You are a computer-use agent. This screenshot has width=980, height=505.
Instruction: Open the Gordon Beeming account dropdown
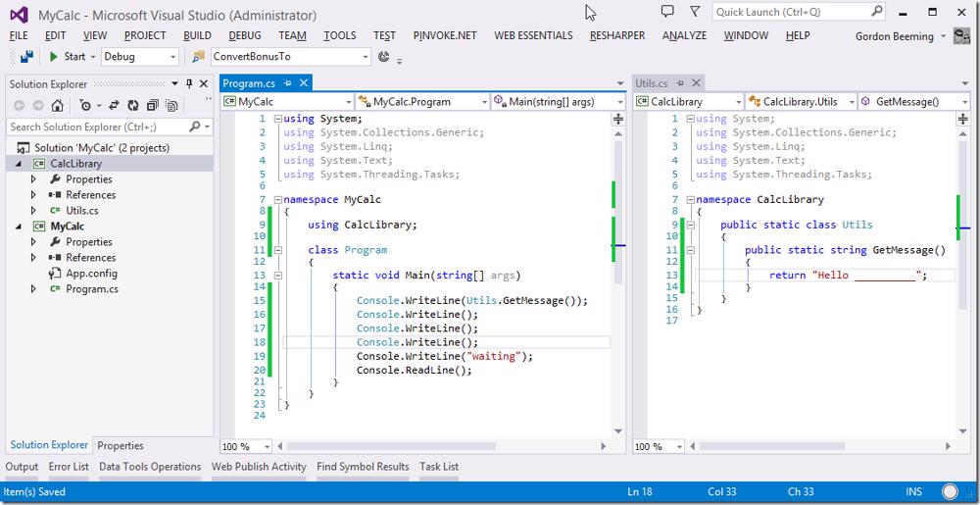click(x=943, y=36)
